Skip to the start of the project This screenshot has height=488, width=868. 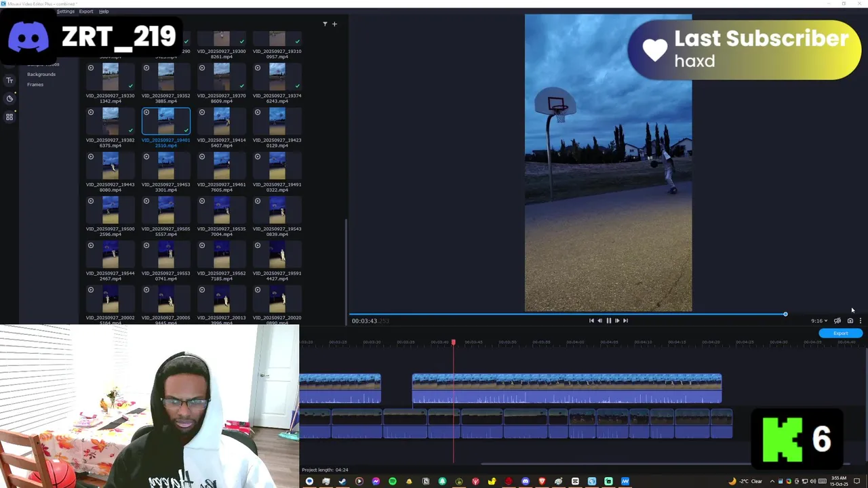591,321
